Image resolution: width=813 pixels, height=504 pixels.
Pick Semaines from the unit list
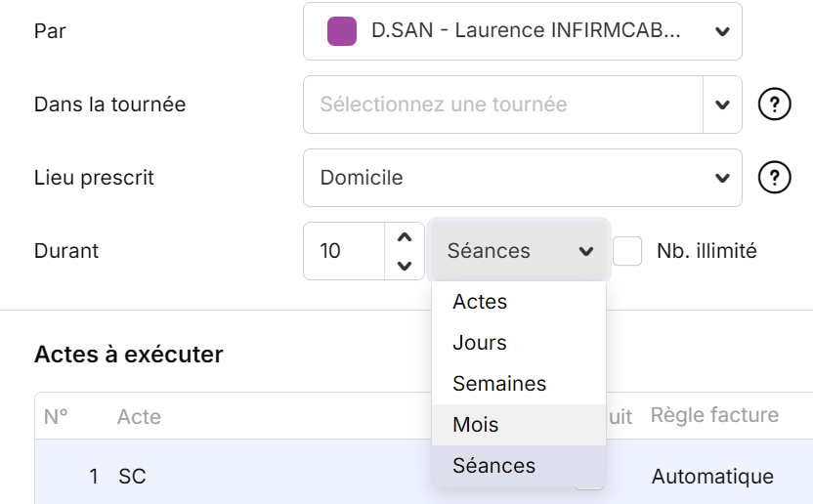499,384
